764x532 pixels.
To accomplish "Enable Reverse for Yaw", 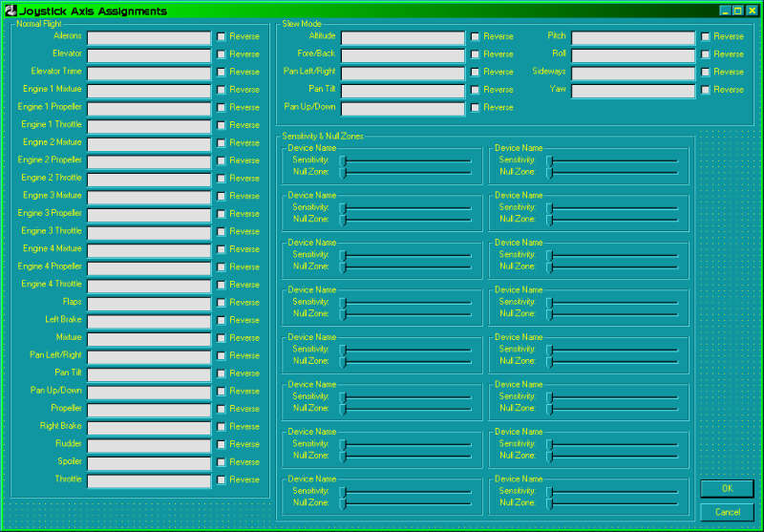I will [x=706, y=90].
